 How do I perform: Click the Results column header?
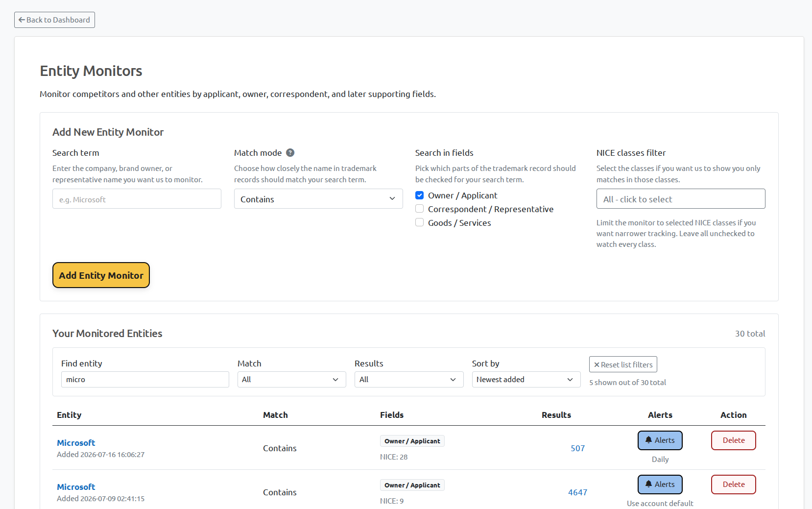(556, 415)
